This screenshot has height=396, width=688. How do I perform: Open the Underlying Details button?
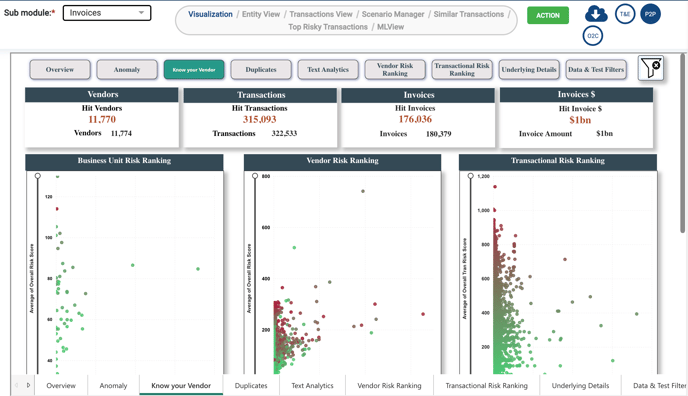point(529,69)
